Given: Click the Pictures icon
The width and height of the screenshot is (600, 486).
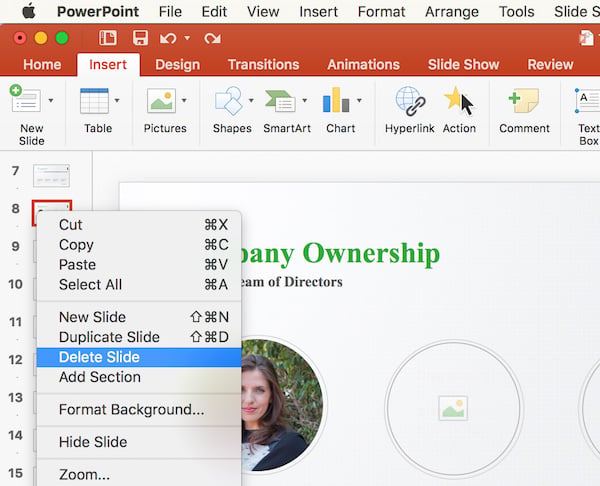Looking at the screenshot, I should click(161, 101).
